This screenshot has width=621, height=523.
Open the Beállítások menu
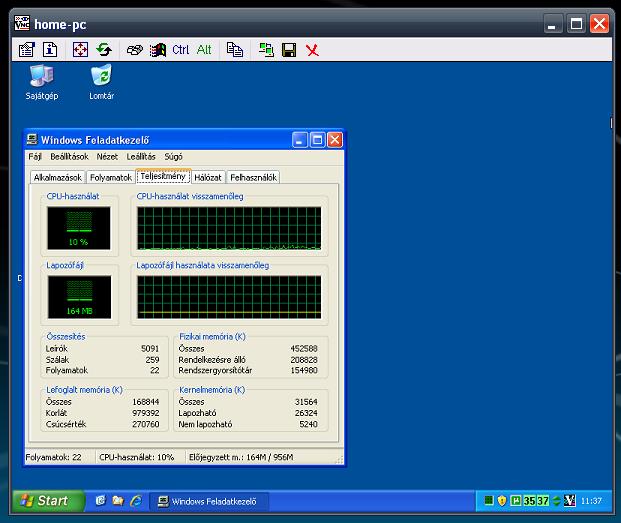point(69,157)
